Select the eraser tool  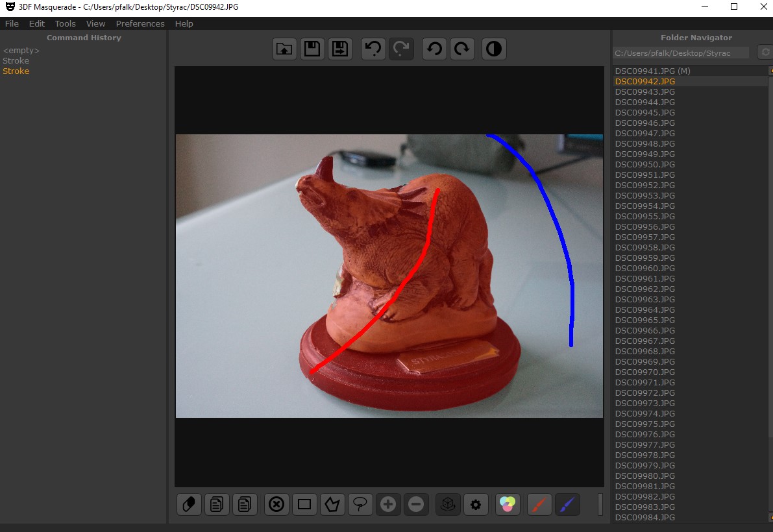189,504
